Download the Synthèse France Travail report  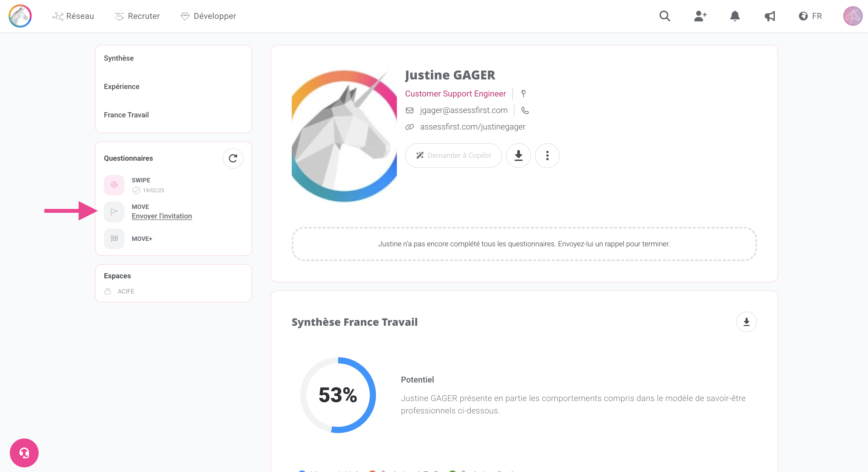coord(746,322)
